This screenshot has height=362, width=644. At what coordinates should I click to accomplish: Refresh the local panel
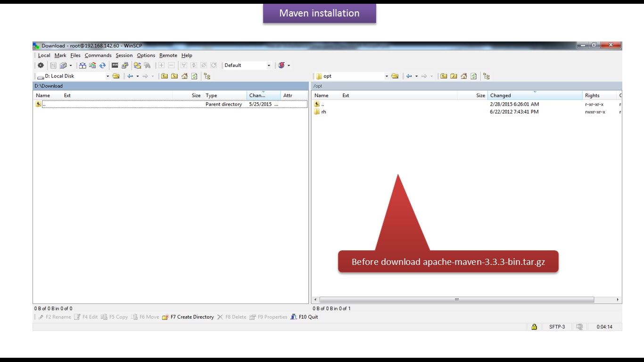click(x=194, y=76)
